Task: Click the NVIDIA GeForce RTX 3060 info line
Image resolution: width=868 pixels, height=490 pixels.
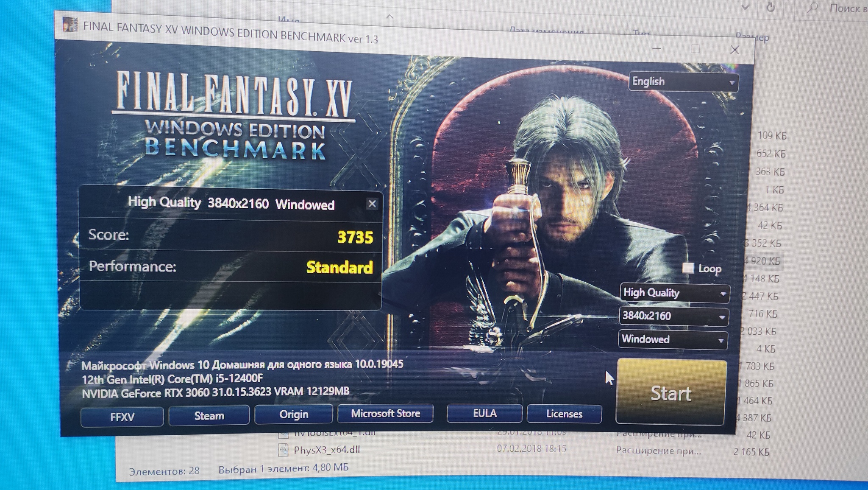Action: click(x=215, y=392)
